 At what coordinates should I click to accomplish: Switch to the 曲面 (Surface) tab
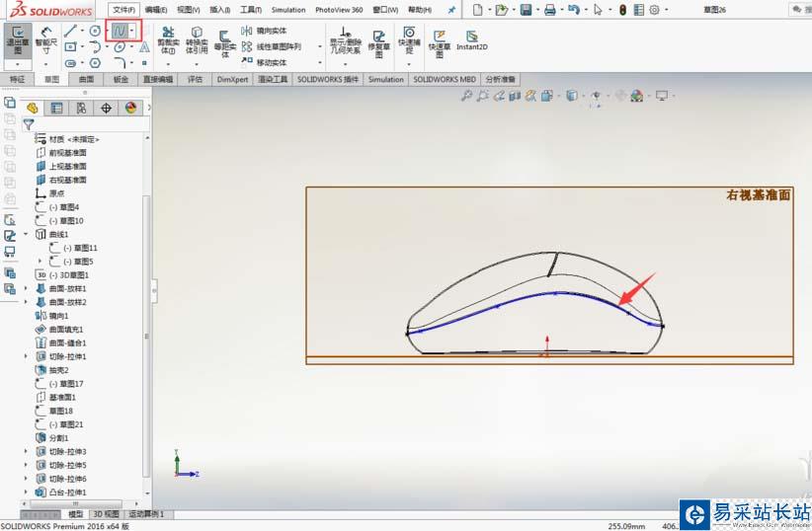87,79
